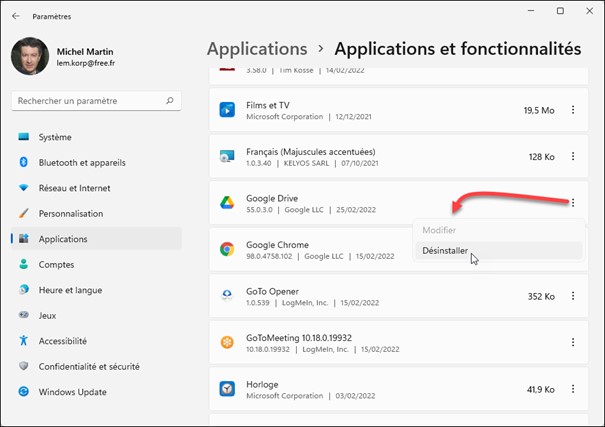The image size is (605, 427).
Task: Focus the Rechercher un paramètre field
Action: click(88, 101)
